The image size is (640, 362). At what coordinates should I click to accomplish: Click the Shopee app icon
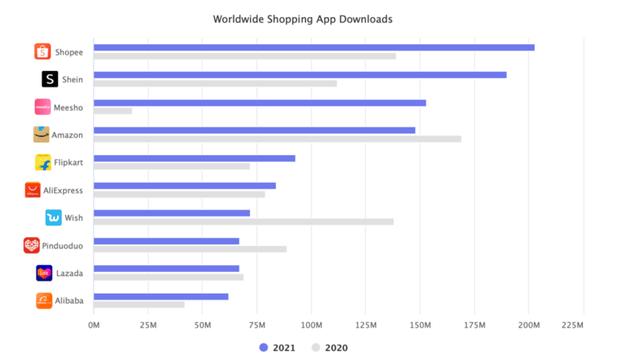42,51
